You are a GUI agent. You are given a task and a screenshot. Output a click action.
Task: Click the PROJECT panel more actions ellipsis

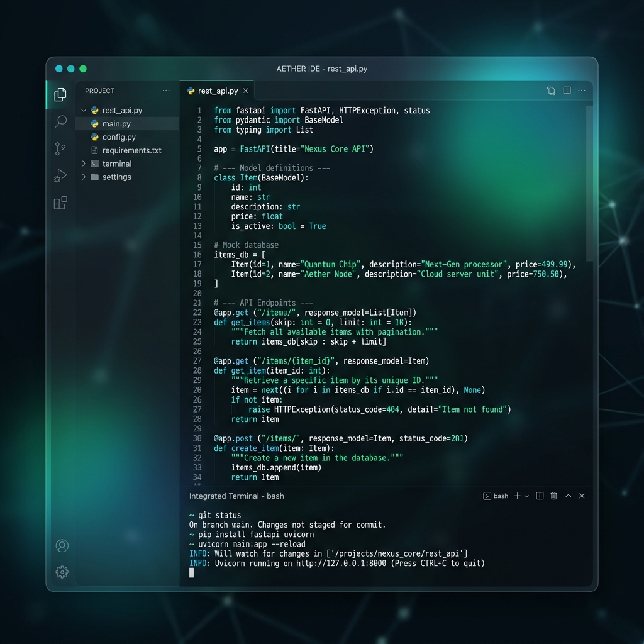166,91
